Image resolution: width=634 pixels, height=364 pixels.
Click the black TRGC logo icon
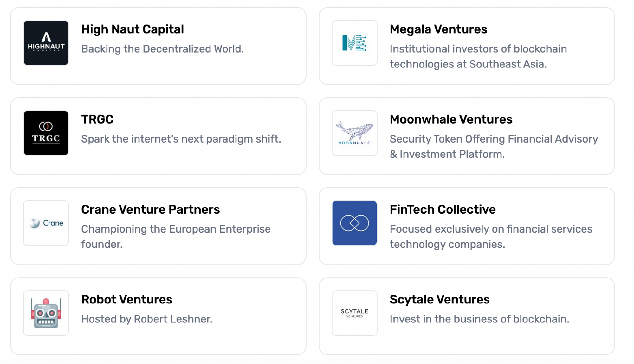(x=46, y=133)
